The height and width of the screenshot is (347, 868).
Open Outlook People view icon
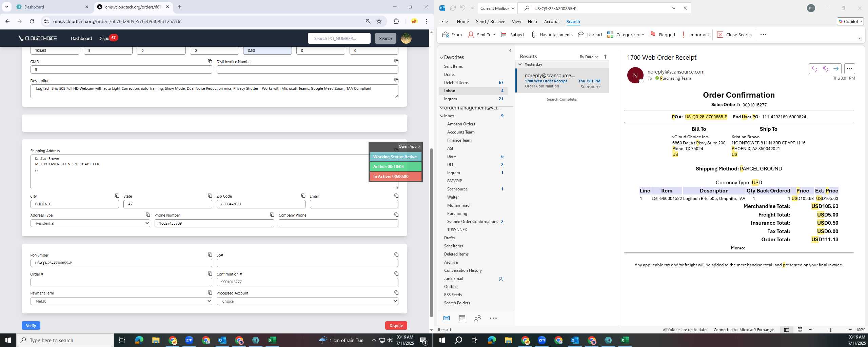coord(477,318)
